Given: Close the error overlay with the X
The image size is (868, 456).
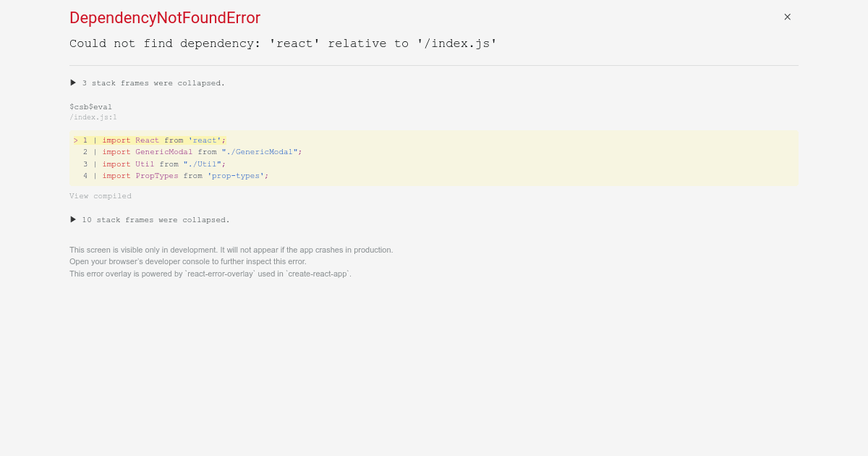Looking at the screenshot, I should pyautogui.click(x=787, y=17).
